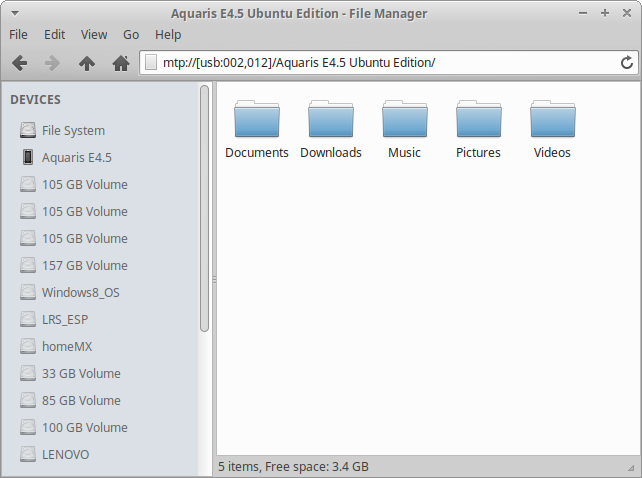Go to parent folder with up arrow
This screenshot has width=642, height=478.
coord(87,63)
